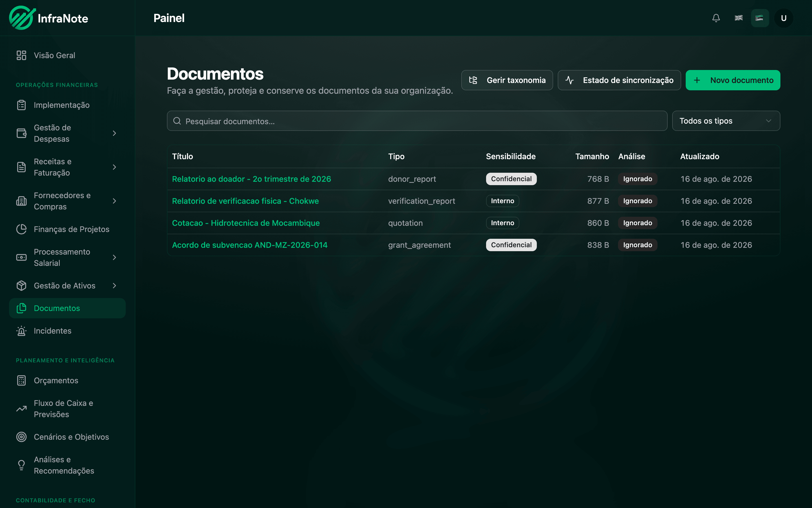This screenshot has height=508, width=812.
Task: Click Interno badge in verification_report row
Action: (502, 201)
